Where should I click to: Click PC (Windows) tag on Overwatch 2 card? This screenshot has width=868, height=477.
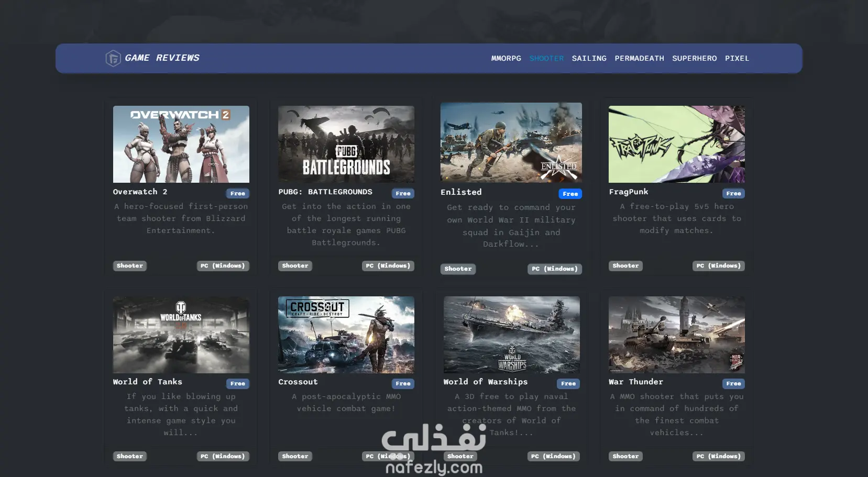tap(223, 265)
